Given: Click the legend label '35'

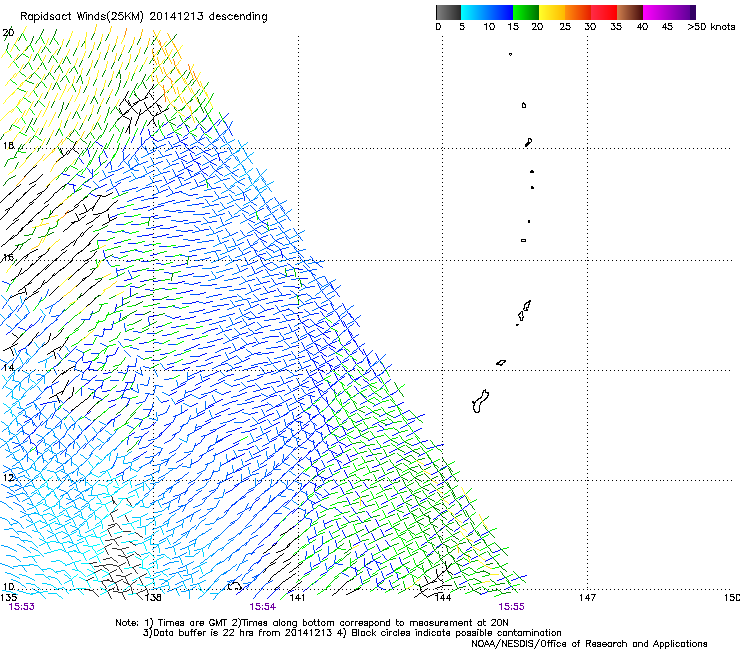Looking at the screenshot, I should point(616,27).
